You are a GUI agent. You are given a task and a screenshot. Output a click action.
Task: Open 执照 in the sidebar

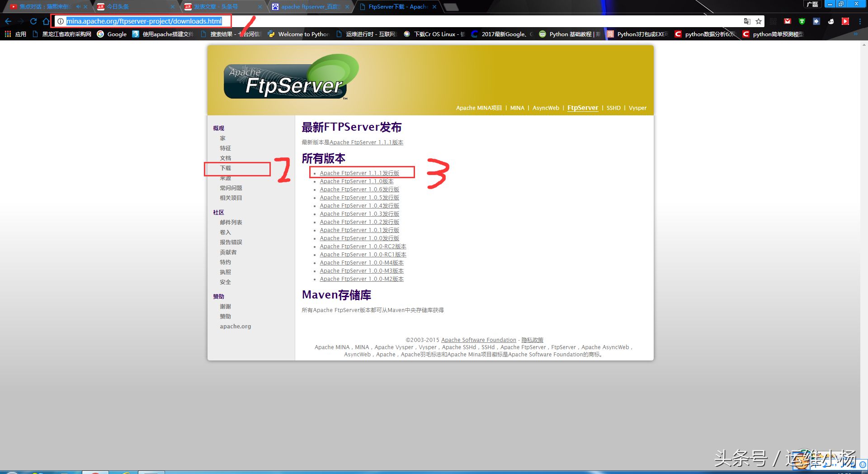pyautogui.click(x=225, y=272)
